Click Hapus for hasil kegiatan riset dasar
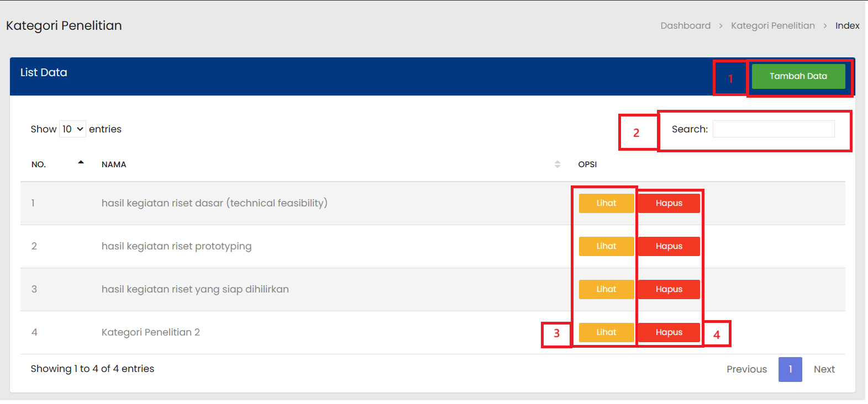 pos(669,203)
